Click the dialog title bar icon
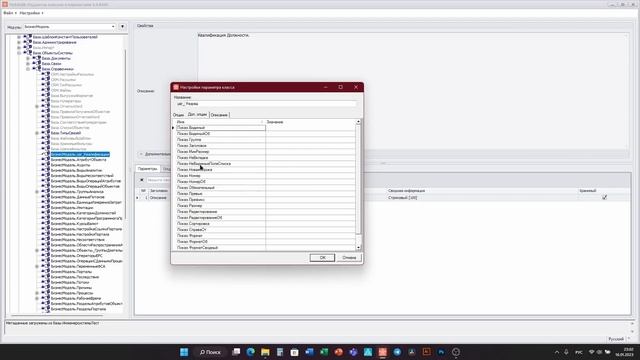 pyautogui.click(x=176, y=87)
